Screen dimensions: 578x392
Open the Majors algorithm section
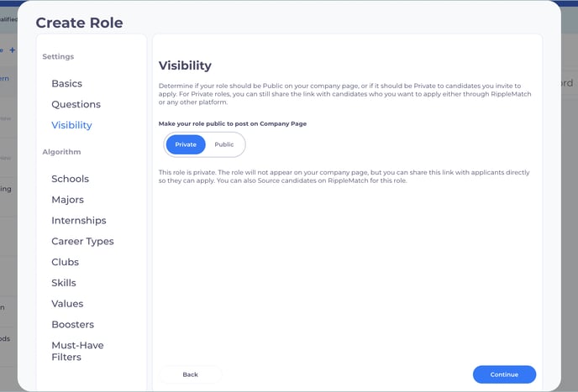(67, 200)
